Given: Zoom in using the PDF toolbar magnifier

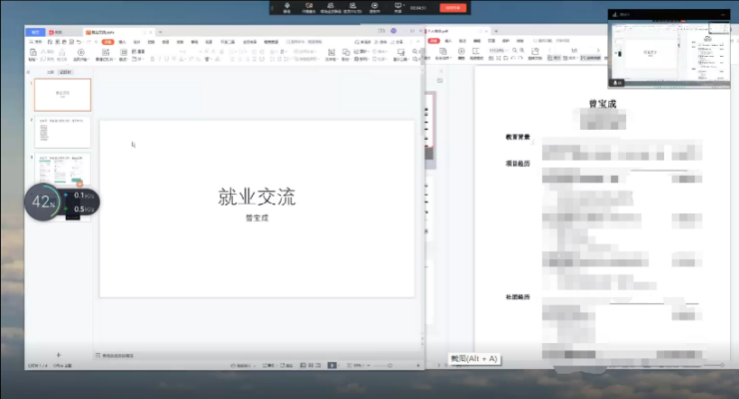Looking at the screenshot, I should [x=522, y=50].
